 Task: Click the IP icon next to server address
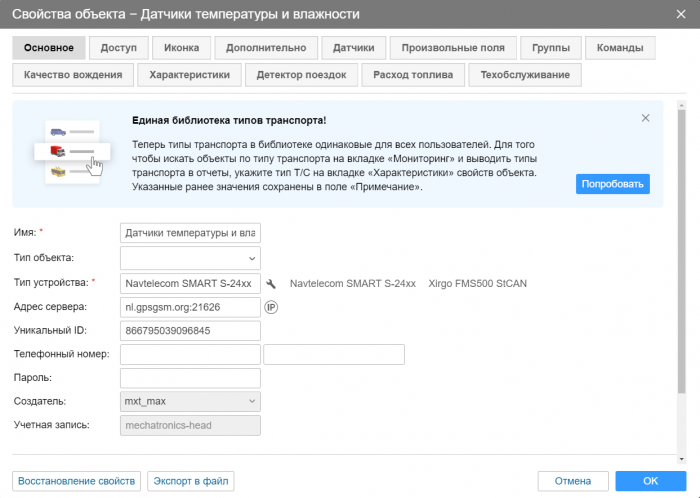coord(270,307)
